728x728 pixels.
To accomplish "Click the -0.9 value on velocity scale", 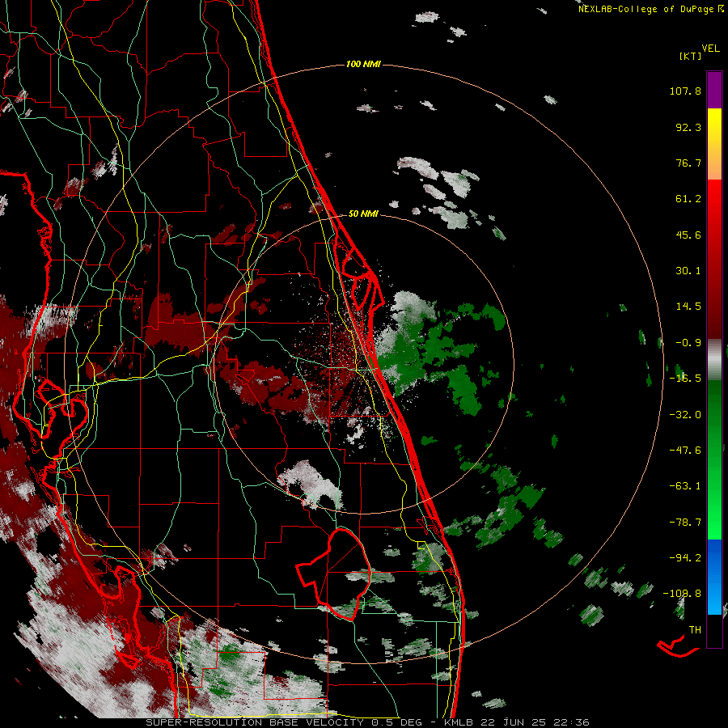I will click(688, 343).
